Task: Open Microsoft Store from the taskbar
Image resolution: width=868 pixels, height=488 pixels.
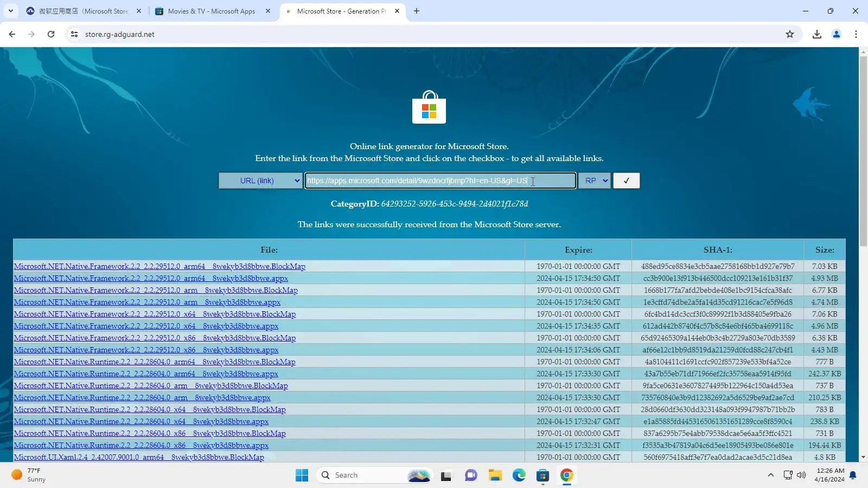Action: point(543,476)
